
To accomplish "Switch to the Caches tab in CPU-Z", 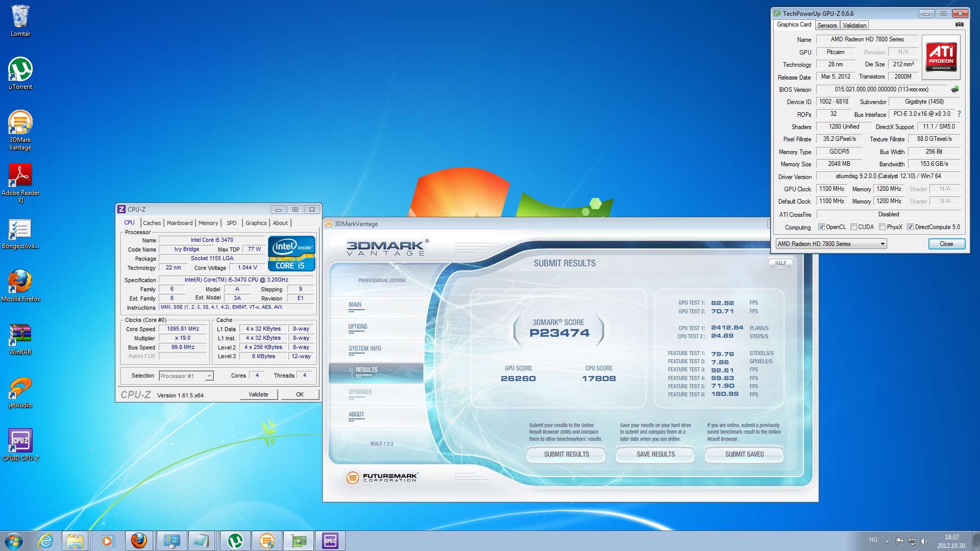I will [152, 223].
